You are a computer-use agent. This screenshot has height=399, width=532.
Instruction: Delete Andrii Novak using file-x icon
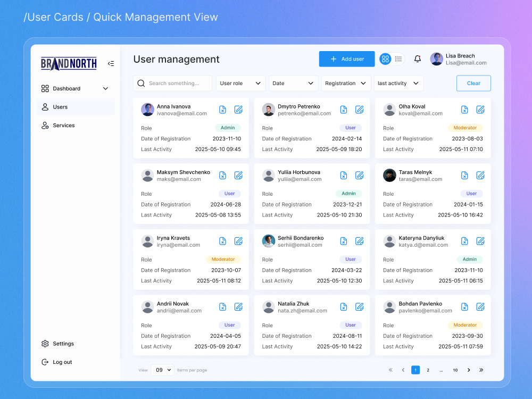coord(222,307)
